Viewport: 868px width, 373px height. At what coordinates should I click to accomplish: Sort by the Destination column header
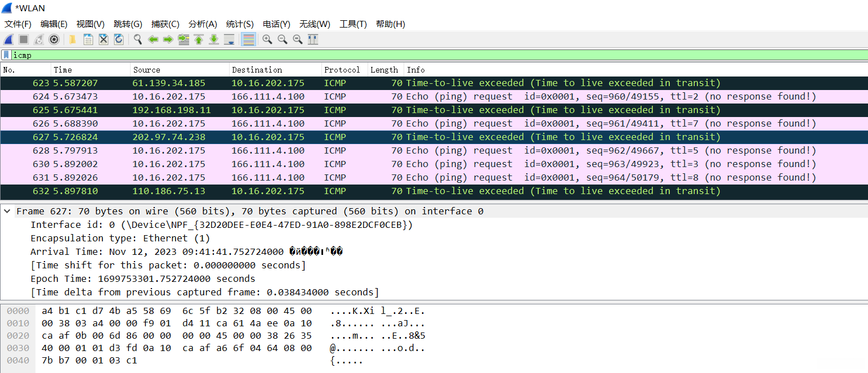pyautogui.click(x=275, y=70)
